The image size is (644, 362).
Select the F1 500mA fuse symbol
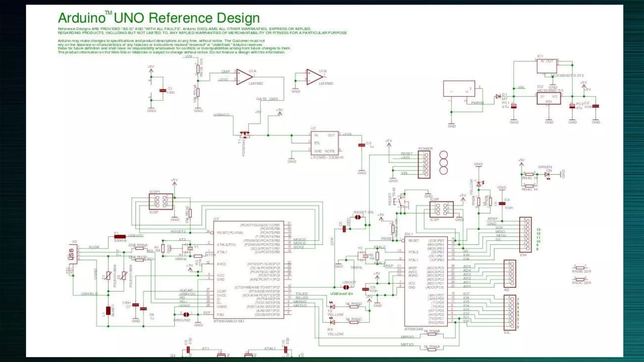120,236
